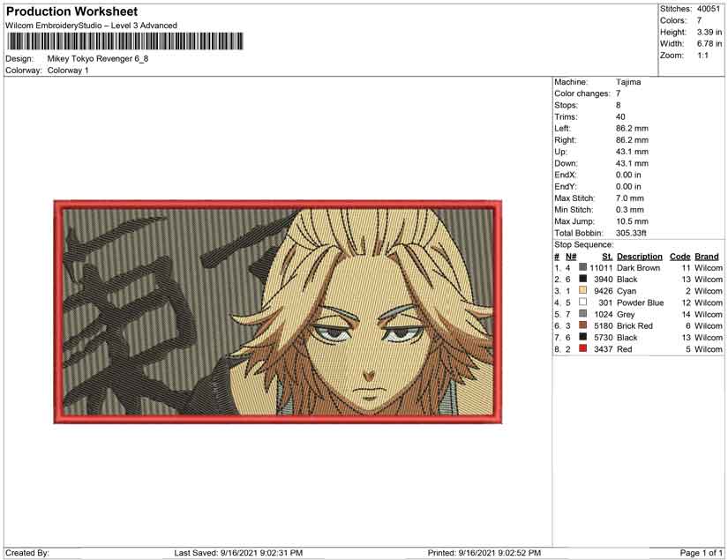Click stitch count 3437 in the Red row
This screenshot has height=560, width=728.
(604, 349)
